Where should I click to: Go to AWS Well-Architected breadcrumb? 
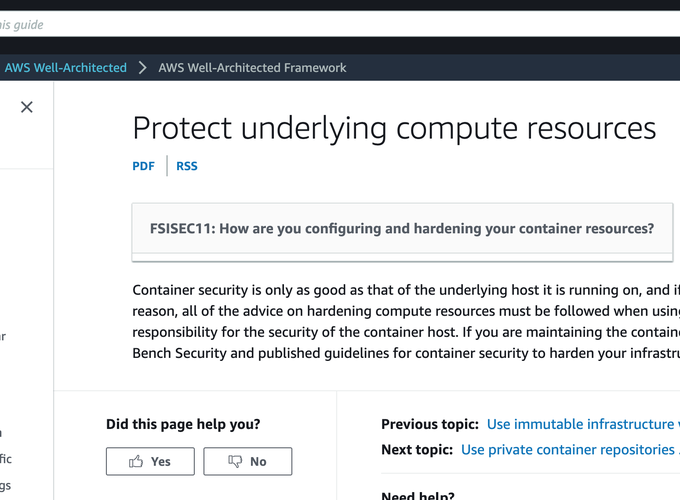pyautogui.click(x=66, y=68)
